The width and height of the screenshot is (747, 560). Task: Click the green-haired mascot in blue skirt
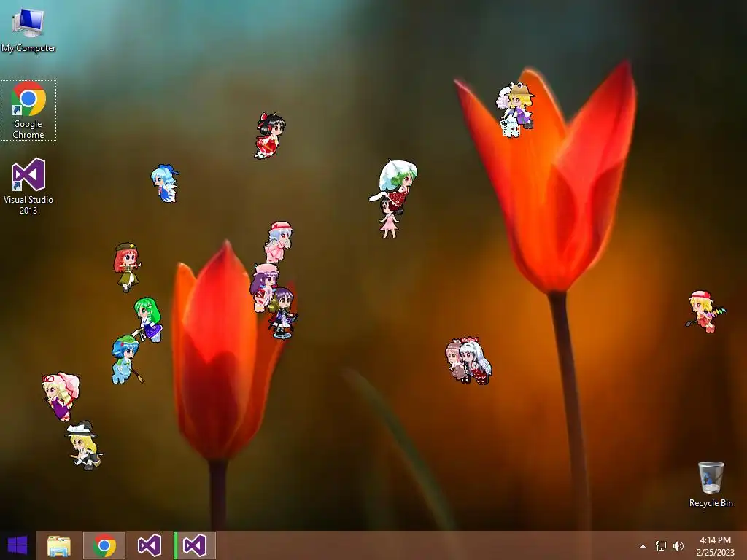[148, 319]
